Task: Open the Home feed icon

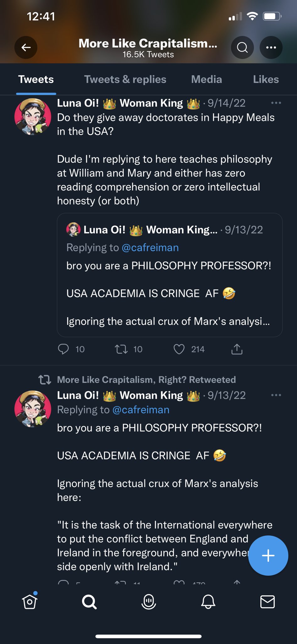Action: [x=30, y=602]
